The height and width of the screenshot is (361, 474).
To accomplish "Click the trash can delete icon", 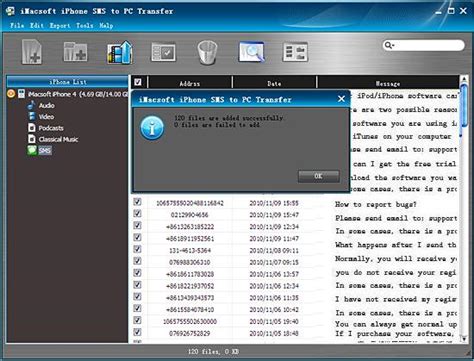I will (207, 52).
